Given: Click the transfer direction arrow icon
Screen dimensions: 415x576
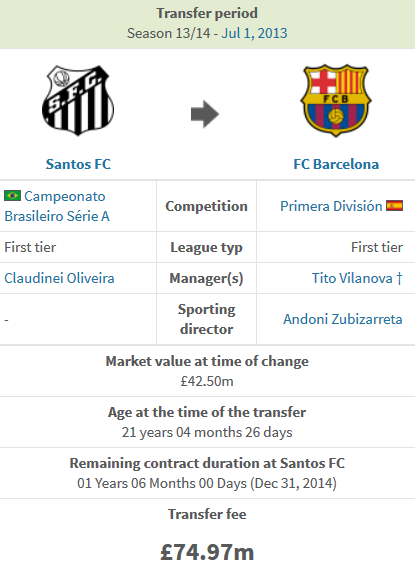Looking at the screenshot, I should pos(205,114).
